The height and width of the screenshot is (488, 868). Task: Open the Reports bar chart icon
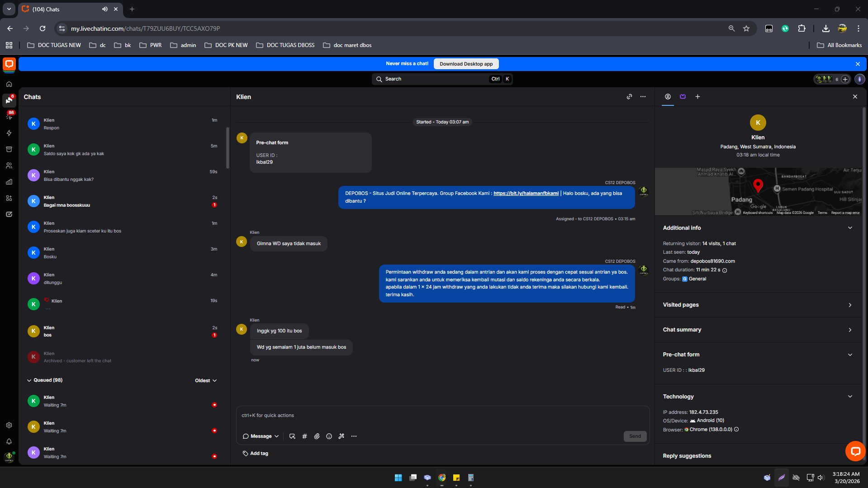[9, 182]
